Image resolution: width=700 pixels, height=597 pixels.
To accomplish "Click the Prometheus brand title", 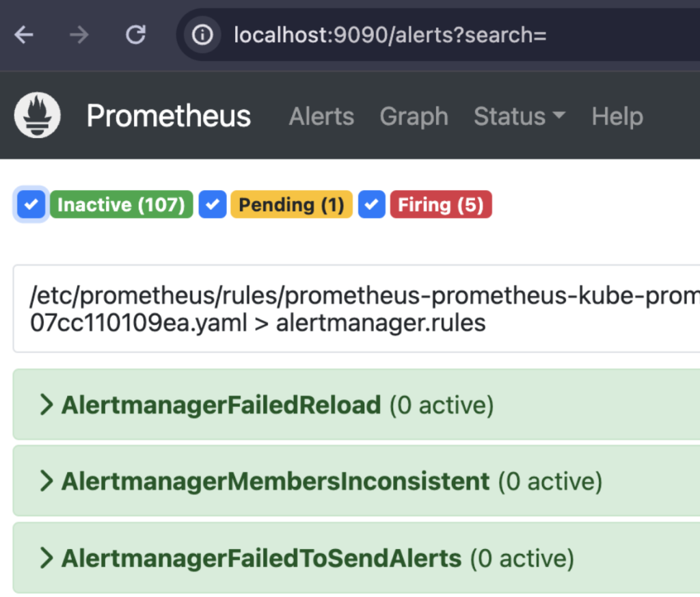I will [169, 116].
